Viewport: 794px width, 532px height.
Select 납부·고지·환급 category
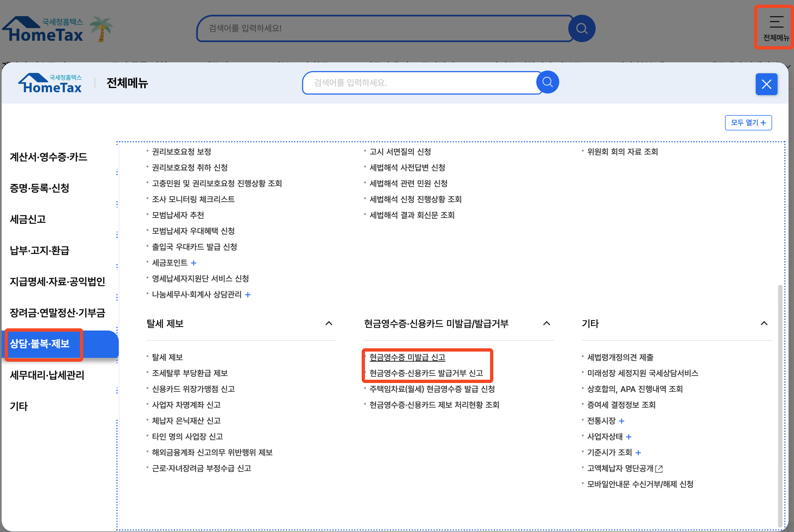tap(40, 250)
